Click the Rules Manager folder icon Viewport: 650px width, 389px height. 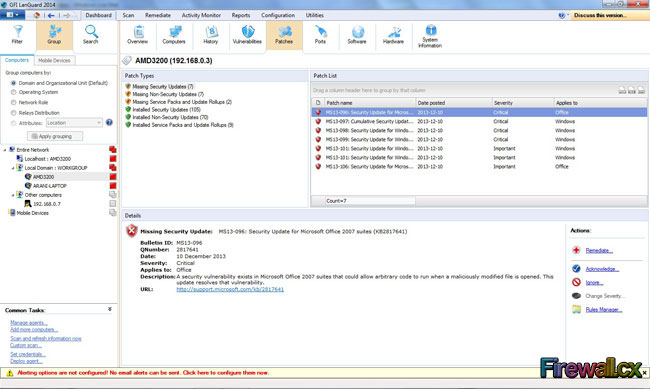tap(576, 309)
